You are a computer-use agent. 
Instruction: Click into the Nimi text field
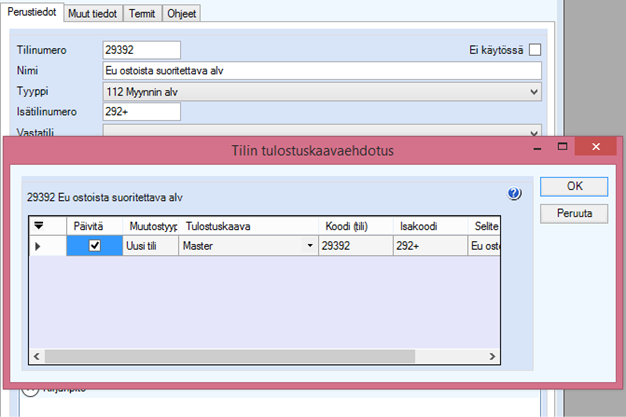tap(320, 70)
